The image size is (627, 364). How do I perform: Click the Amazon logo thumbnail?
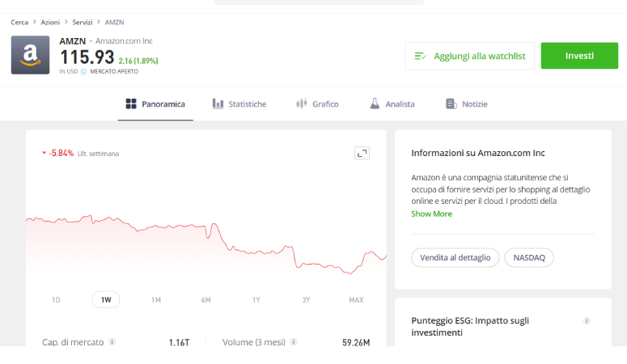pos(31,55)
